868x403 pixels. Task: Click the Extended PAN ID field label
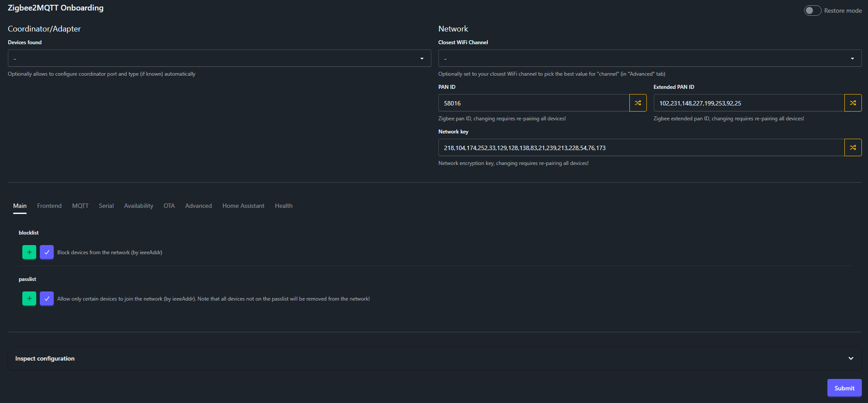click(x=674, y=87)
